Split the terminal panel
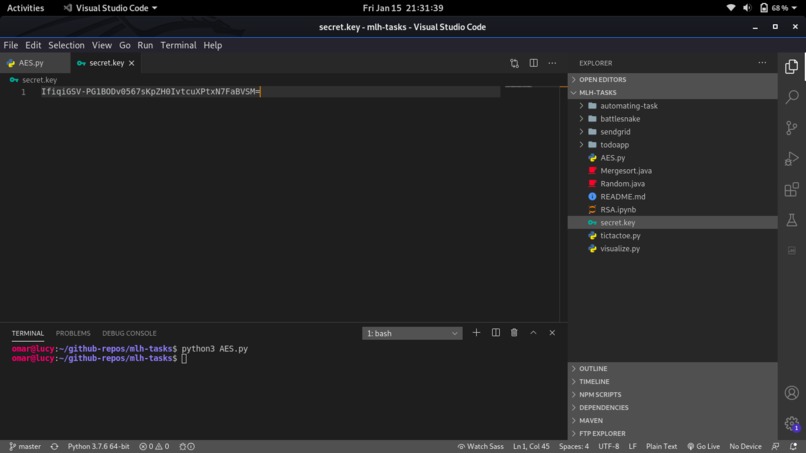Image resolution: width=806 pixels, height=453 pixels. [x=496, y=333]
